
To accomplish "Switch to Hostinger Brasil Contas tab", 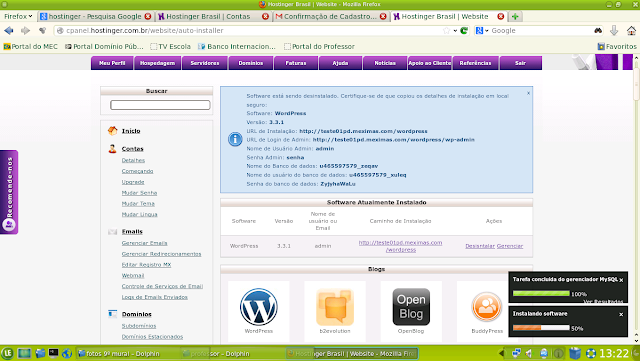I will pyautogui.click(x=213, y=17).
